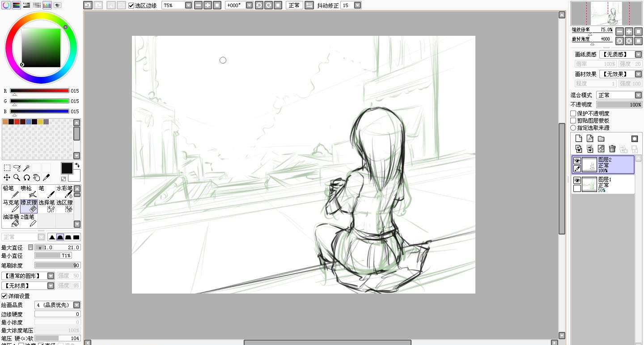Pick the hand pan tool
Screen dimensions: 644x345
click(37, 178)
